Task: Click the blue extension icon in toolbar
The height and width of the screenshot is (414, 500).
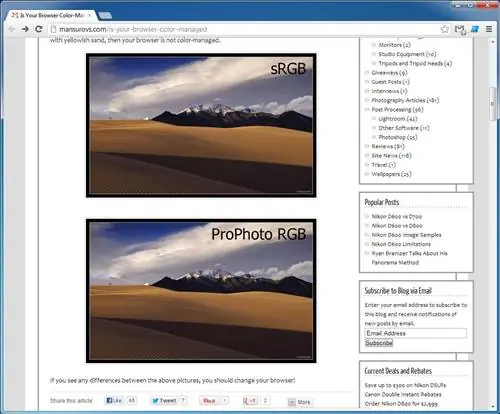Action: point(475,29)
